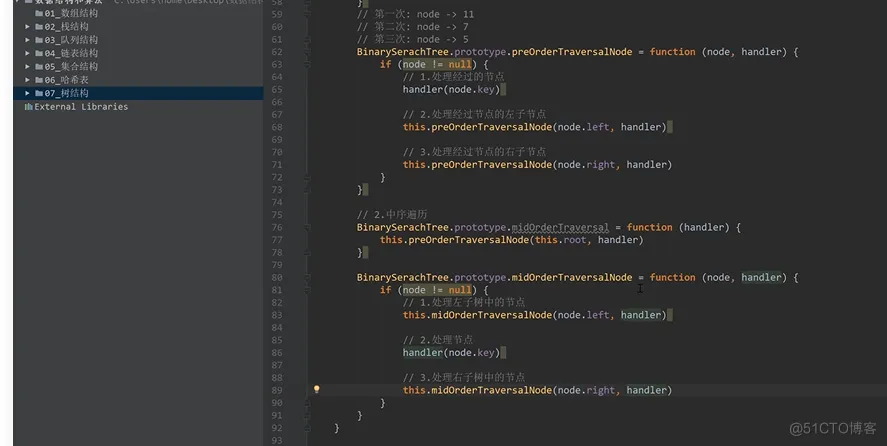This screenshot has height=446, width=887.
Task: Click the fold end marker at line 73
Action: coord(307,190)
